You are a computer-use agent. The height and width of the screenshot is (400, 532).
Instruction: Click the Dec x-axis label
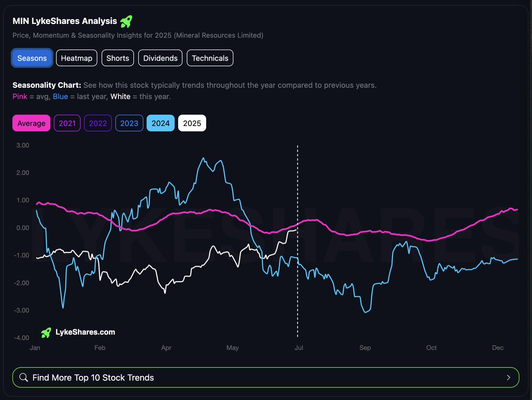[498, 348]
